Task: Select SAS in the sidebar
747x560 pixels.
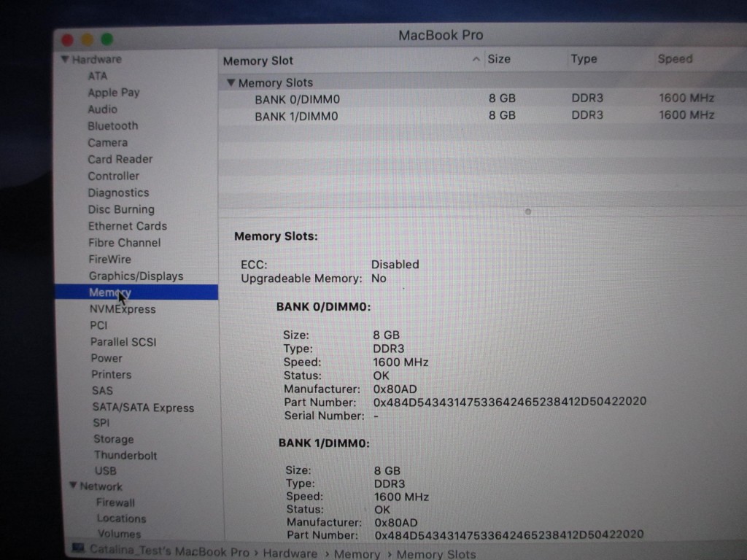Action: tap(102, 391)
